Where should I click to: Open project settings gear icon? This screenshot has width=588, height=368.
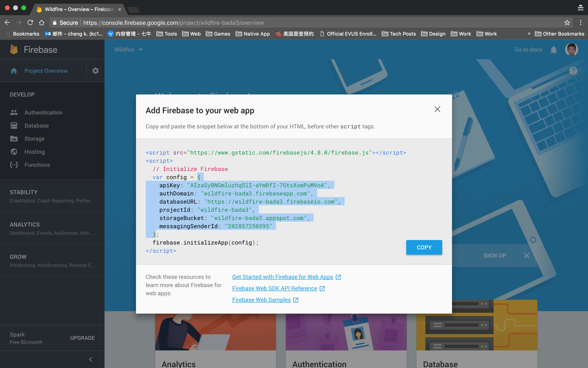click(95, 71)
